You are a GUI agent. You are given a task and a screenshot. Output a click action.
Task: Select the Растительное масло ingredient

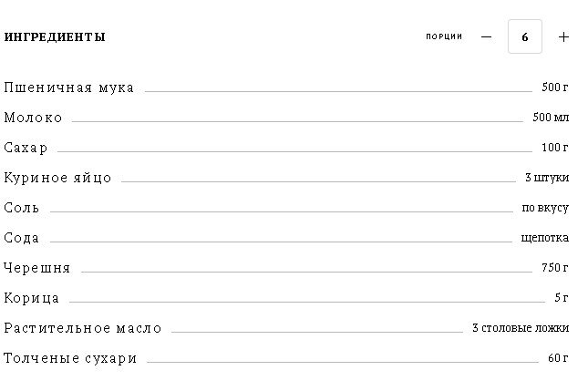[83, 328]
